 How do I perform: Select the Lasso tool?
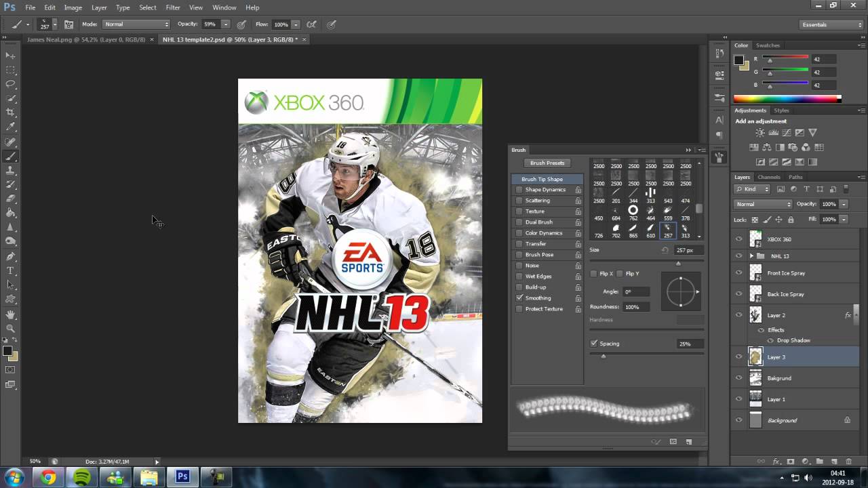[10, 84]
